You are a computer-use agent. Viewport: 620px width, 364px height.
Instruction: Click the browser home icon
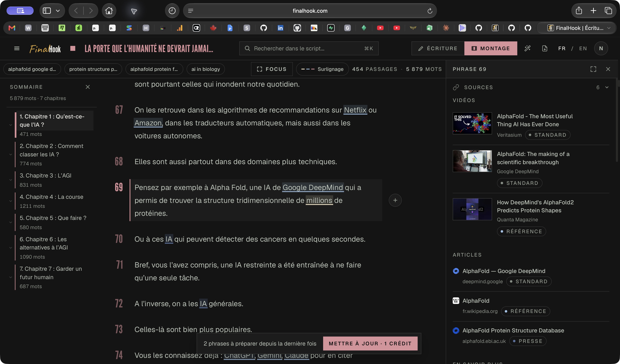coord(109,11)
